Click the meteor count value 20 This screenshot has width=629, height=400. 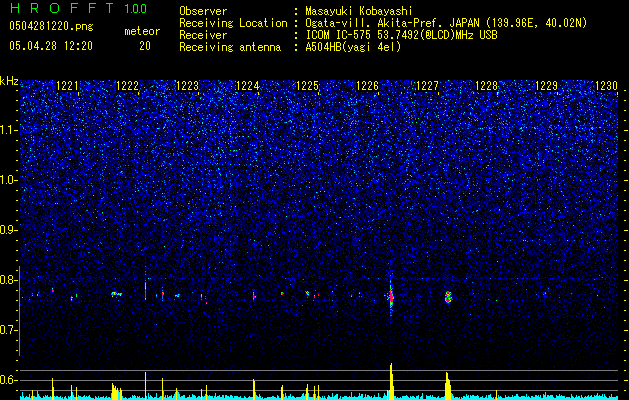coord(144,46)
